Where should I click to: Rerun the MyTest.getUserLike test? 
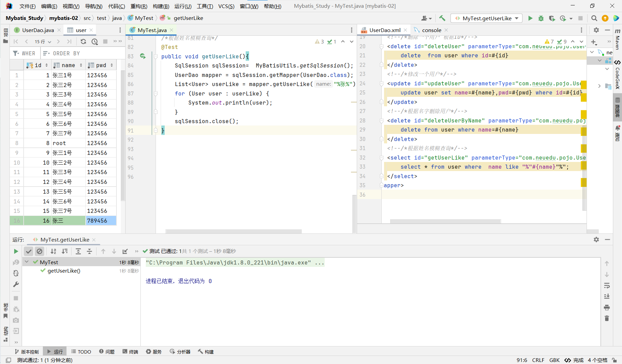16,251
